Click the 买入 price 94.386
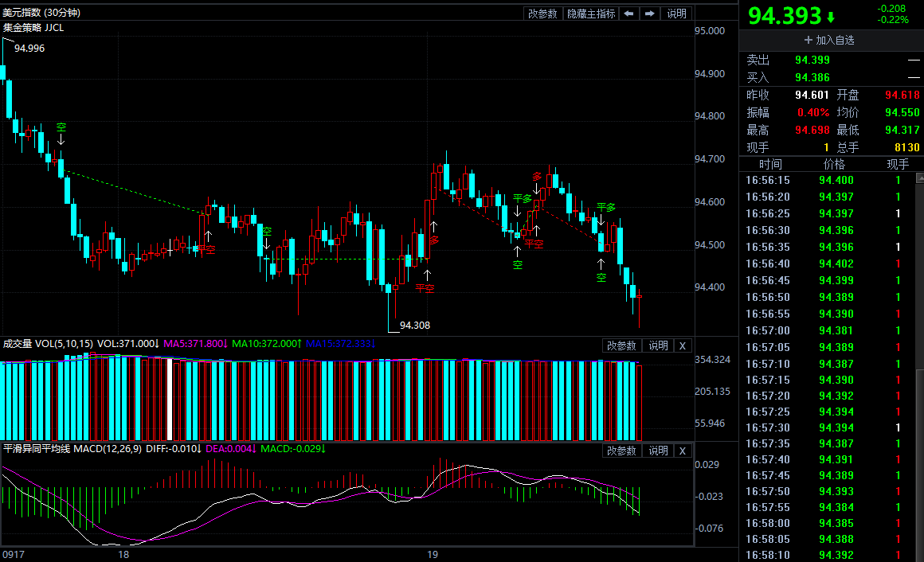Viewport: 924px width, 562px height. (812, 78)
